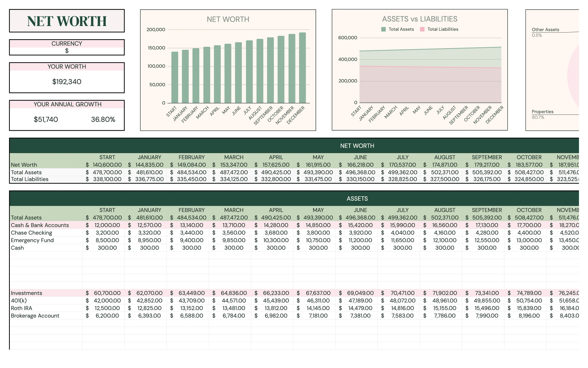Screen dimensions: 588x368
Task: Click the Brokerage Account row label
Action: click(35, 316)
